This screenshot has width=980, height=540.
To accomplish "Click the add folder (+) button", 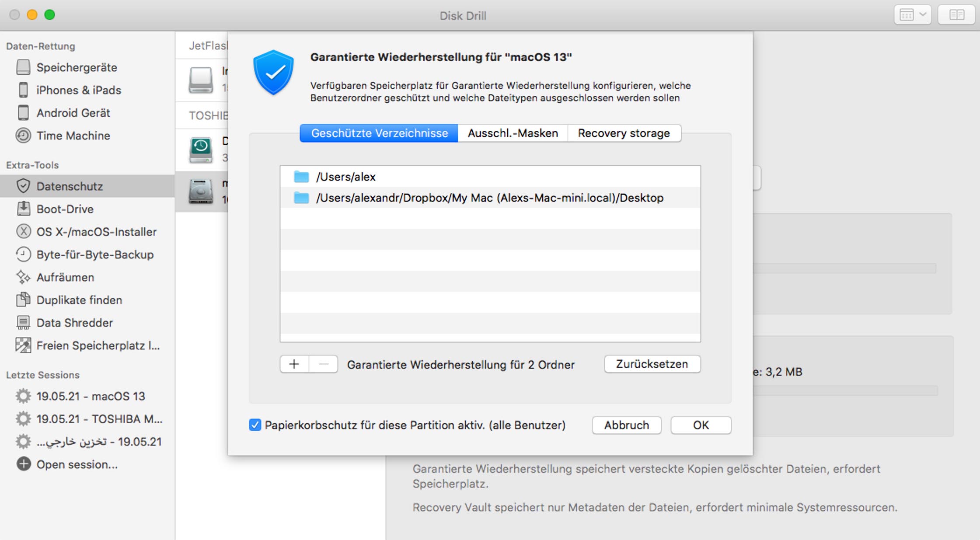I will 293,364.
